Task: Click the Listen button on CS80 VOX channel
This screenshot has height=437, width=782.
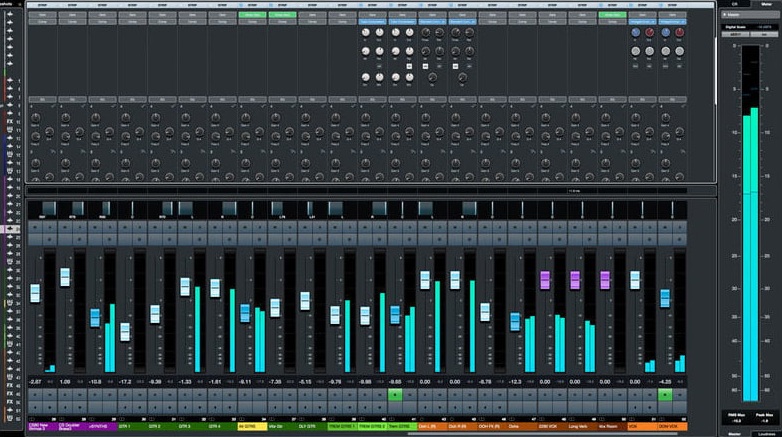Action: click(x=545, y=239)
